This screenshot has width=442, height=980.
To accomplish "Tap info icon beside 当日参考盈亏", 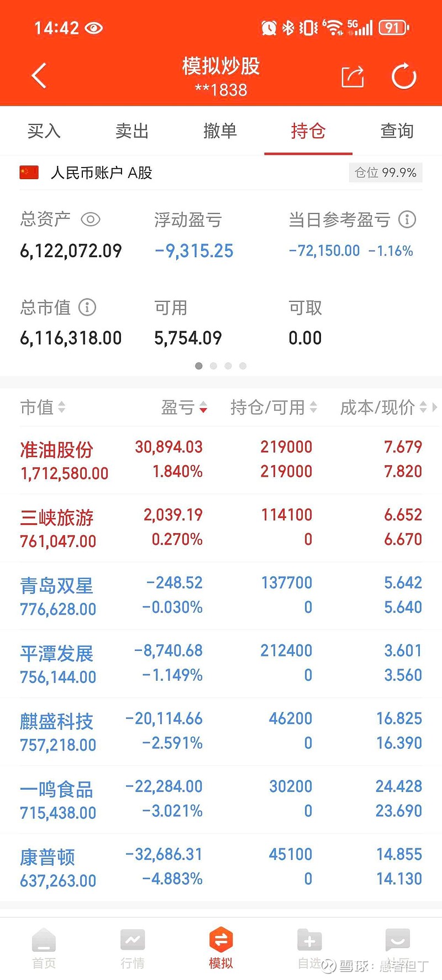I will click(x=407, y=220).
